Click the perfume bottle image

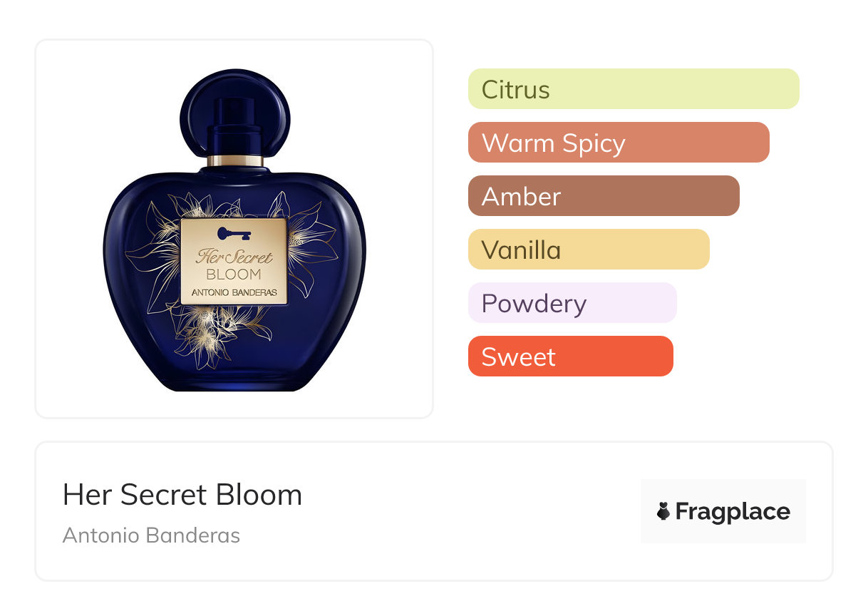click(x=234, y=230)
